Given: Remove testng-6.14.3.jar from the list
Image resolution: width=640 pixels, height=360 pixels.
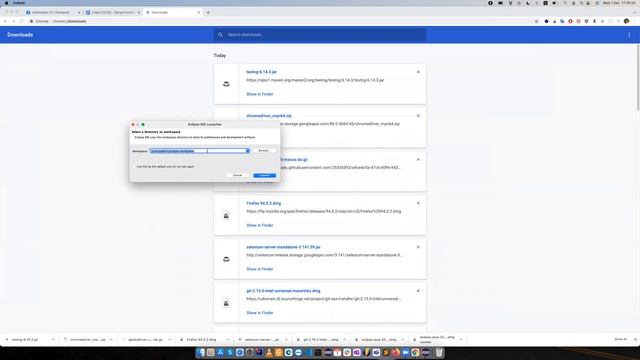Looking at the screenshot, I should click(418, 72).
